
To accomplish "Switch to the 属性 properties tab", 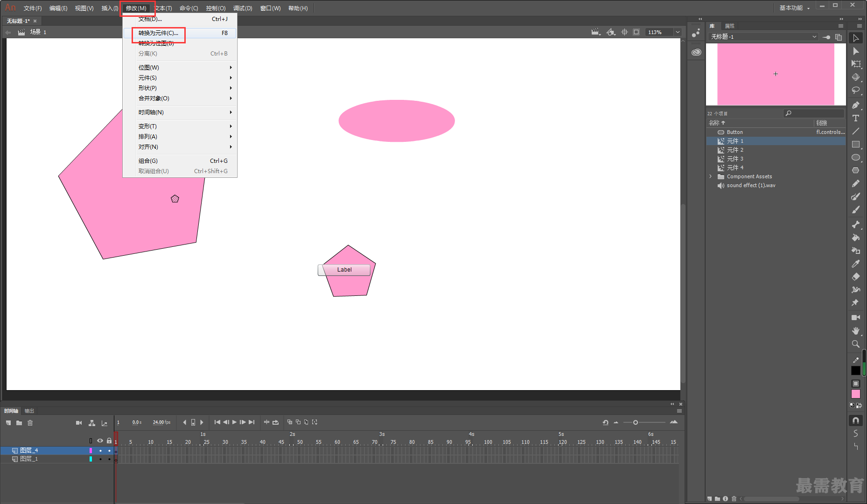I will tap(729, 26).
